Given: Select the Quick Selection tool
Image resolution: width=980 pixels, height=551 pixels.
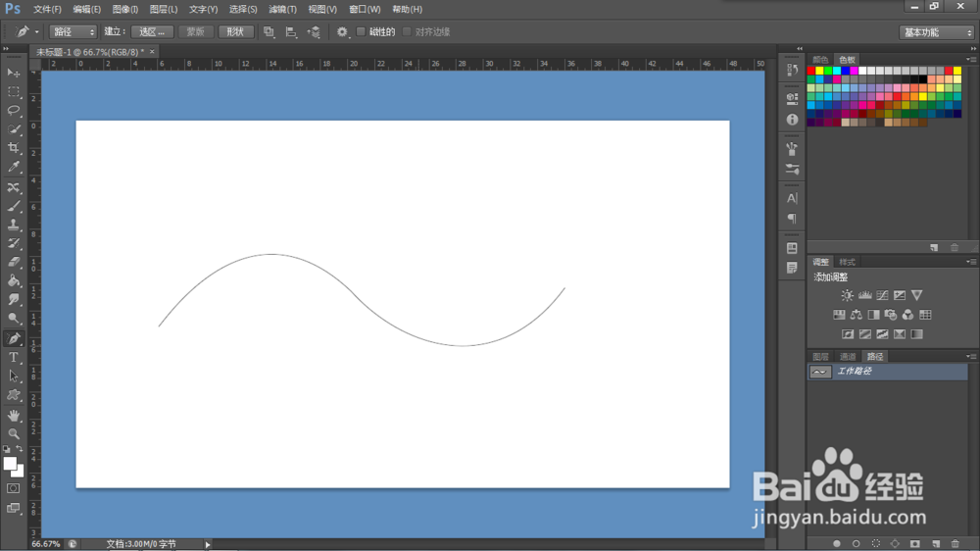Looking at the screenshot, I should 13,129.
